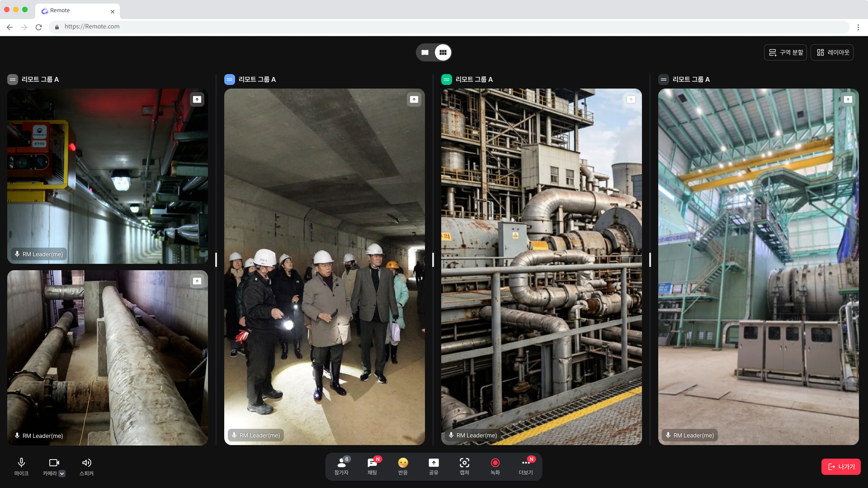Toggle the speaker (스피커) icon
This screenshot has height=488, width=868.
tap(86, 463)
